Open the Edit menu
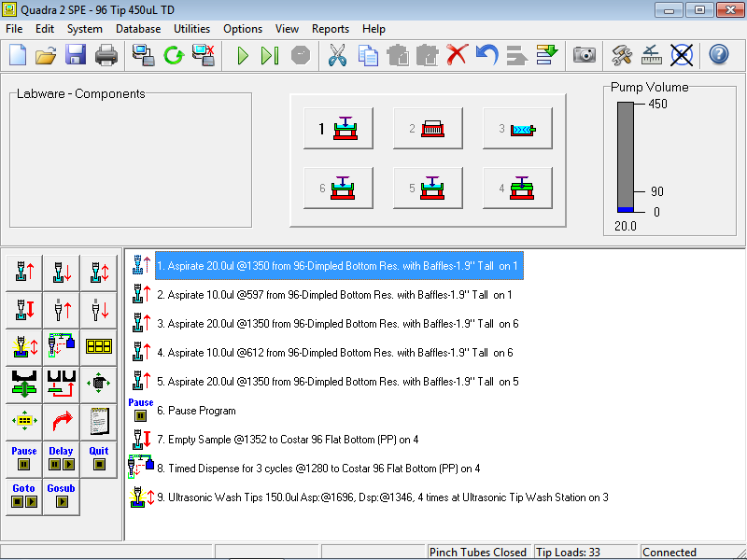Viewport: 747px width, 560px height. tap(45, 29)
